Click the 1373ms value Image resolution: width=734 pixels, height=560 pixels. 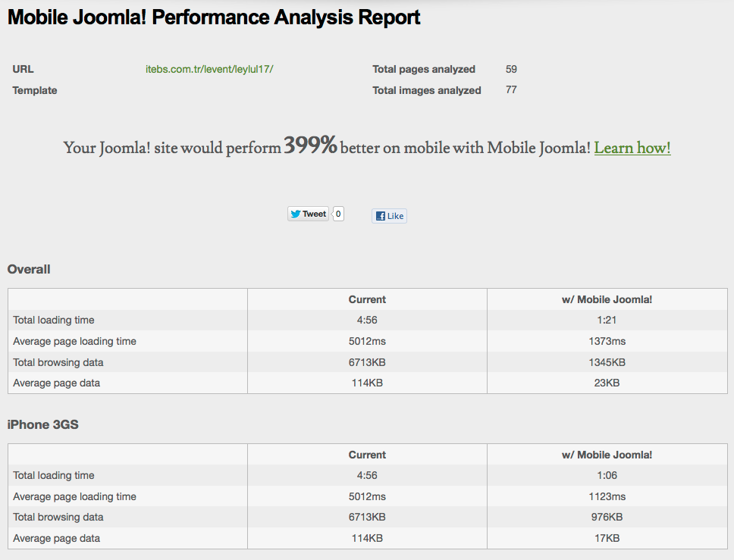click(607, 341)
